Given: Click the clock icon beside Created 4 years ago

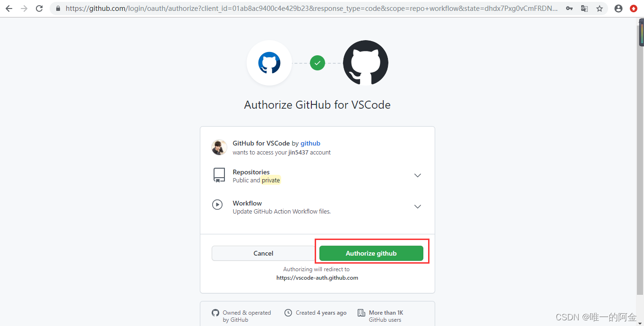Looking at the screenshot, I should click(x=288, y=313).
